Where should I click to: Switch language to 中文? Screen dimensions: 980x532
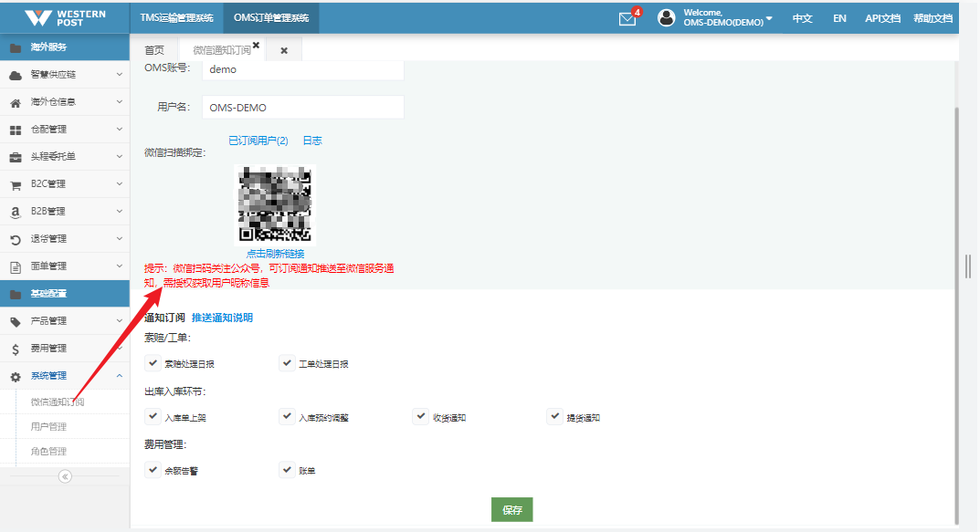(803, 18)
